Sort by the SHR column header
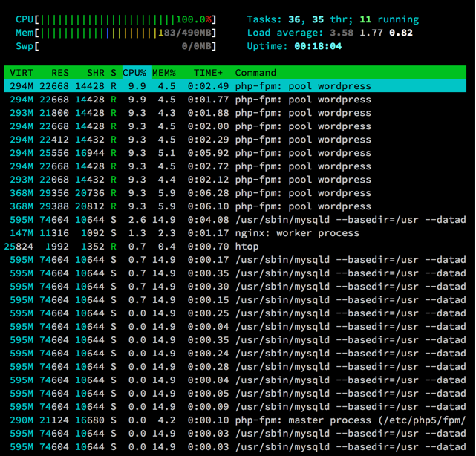 [96, 73]
